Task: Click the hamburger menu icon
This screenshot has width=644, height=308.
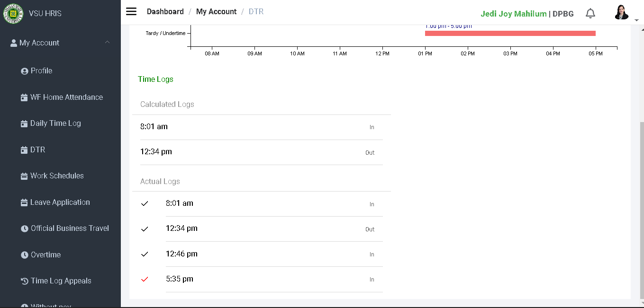Action: coord(131,12)
